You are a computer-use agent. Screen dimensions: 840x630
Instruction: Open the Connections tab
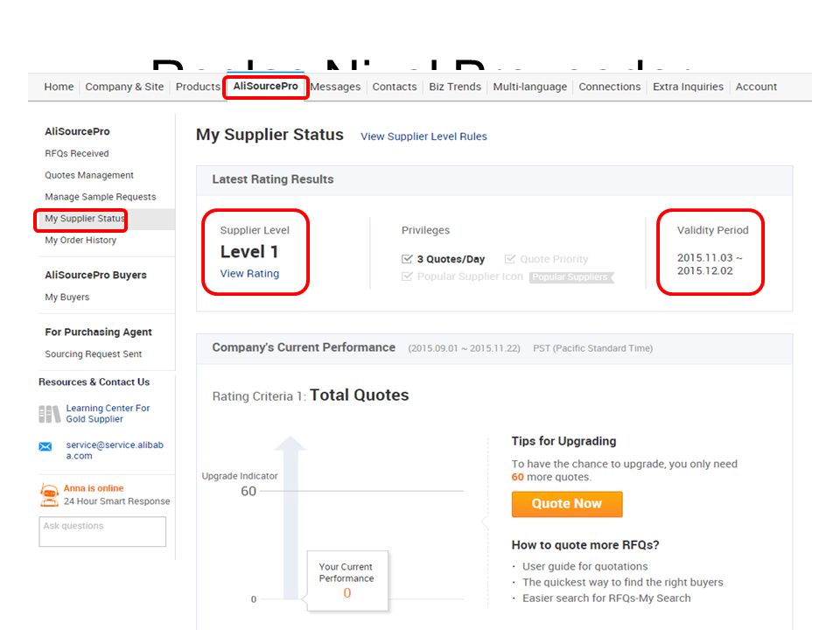[610, 87]
